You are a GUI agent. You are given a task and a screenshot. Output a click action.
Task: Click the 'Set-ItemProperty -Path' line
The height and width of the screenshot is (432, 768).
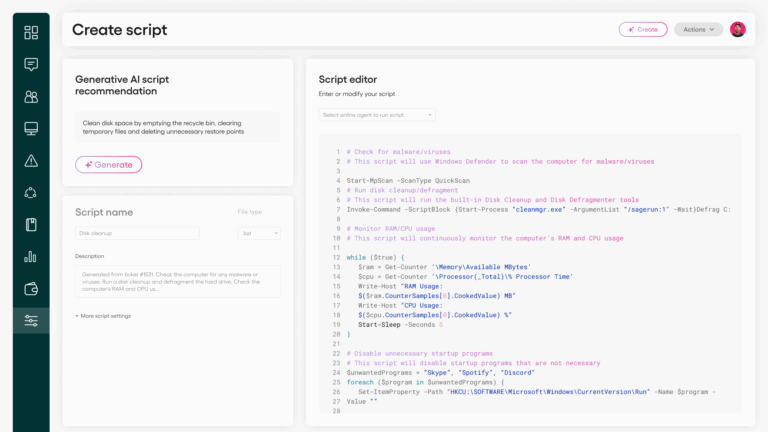coord(536,392)
